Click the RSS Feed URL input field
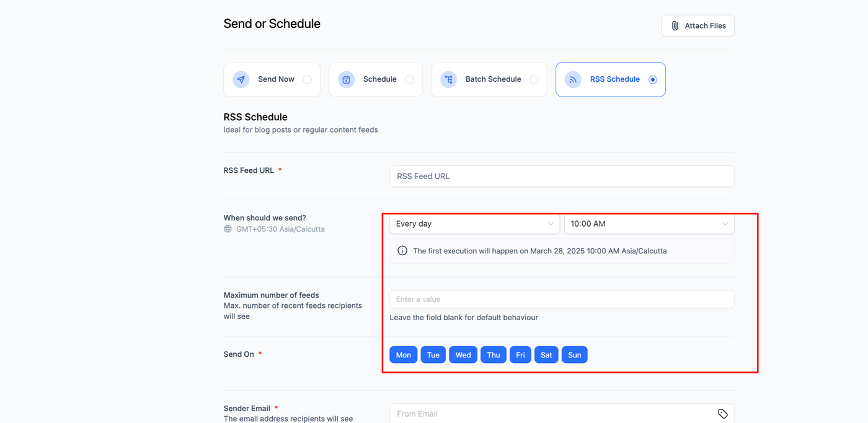This screenshot has width=868, height=423. click(x=561, y=176)
